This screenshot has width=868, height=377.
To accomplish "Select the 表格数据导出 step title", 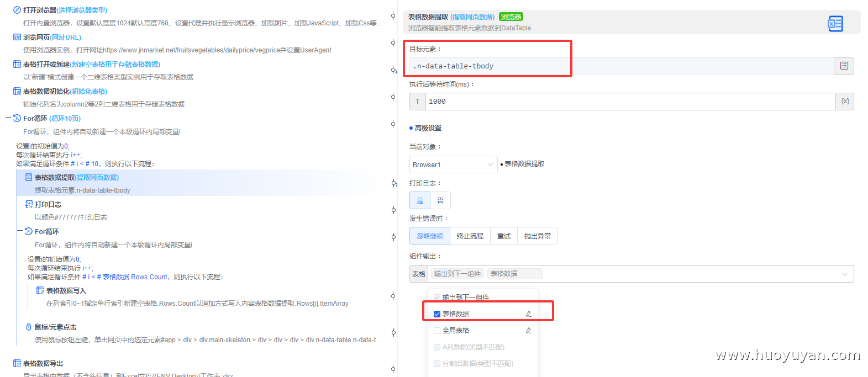I will click(43, 363).
